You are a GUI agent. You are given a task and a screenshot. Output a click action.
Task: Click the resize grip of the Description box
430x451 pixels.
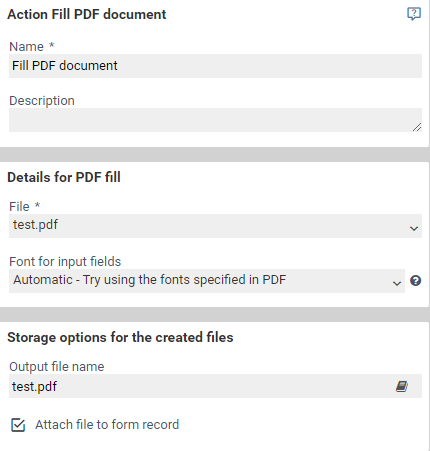(417, 127)
